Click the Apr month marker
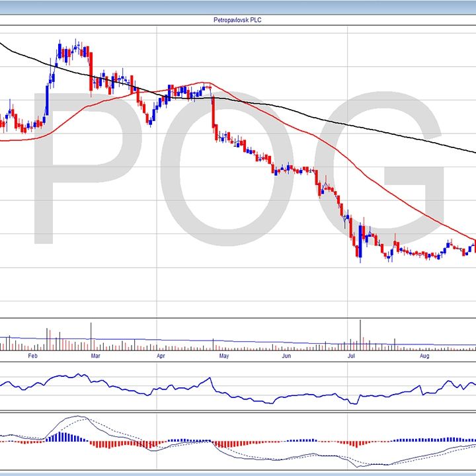This screenshot has width=476, height=476. (x=161, y=356)
